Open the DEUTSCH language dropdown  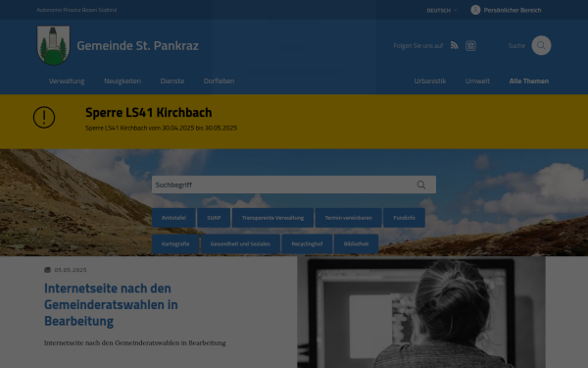click(x=442, y=10)
